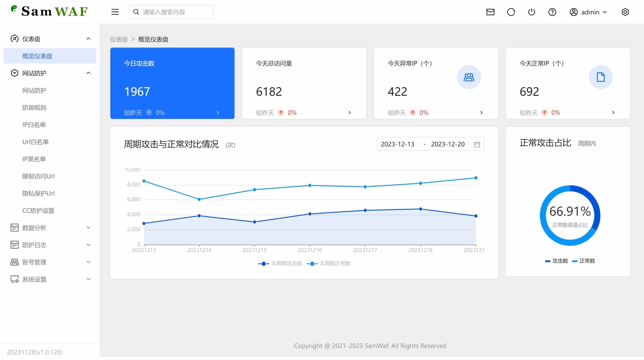Image resolution: width=644 pixels, height=360 pixels.
Task: Click the 防护日志 log icon in the sidebar
Action: click(x=14, y=245)
